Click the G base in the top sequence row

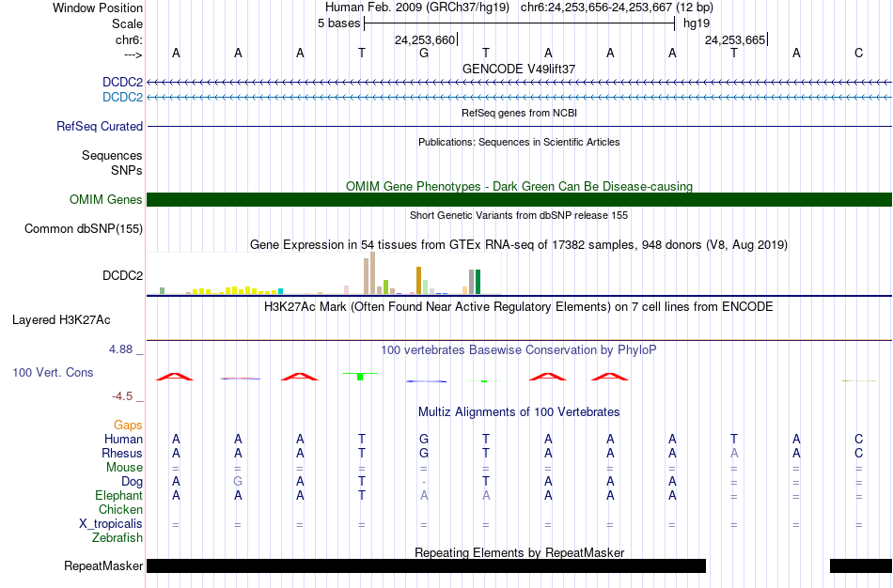[424, 54]
